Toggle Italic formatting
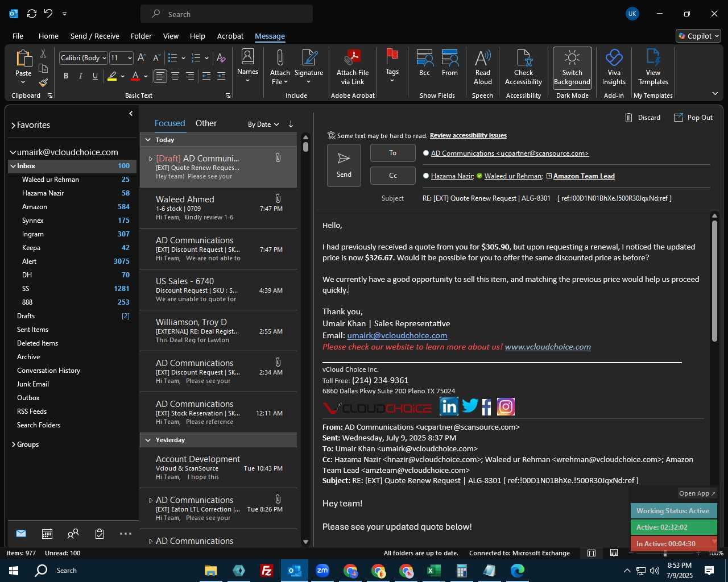This screenshot has height=582, width=728. pyautogui.click(x=80, y=76)
